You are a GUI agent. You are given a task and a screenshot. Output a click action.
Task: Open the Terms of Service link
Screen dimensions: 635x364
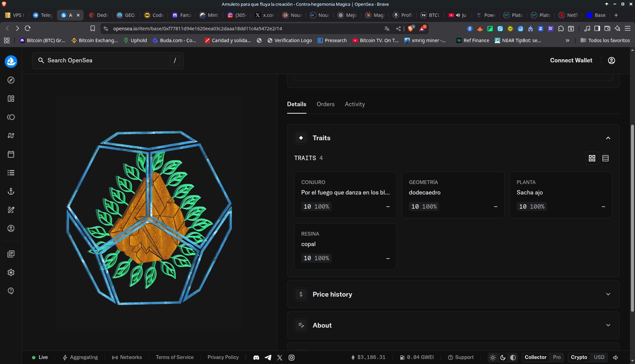[175, 357]
